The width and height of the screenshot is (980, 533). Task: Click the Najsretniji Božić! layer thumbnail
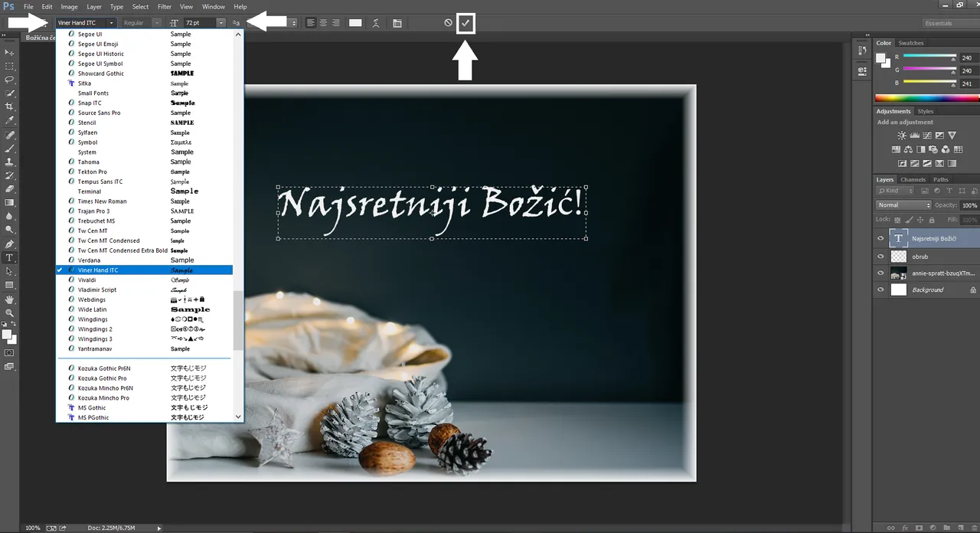point(899,239)
